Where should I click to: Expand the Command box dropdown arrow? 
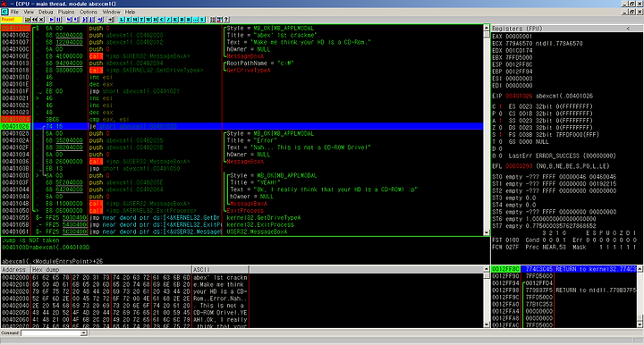point(84,332)
